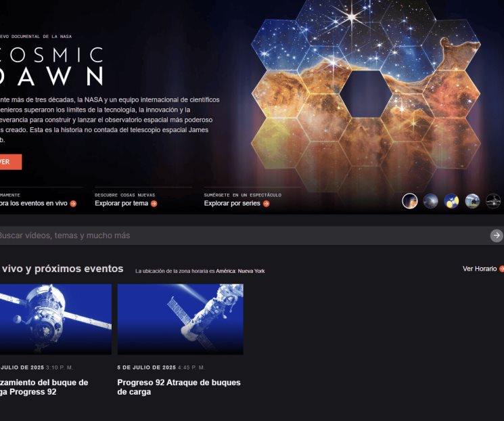Viewport: 504px width, 421px height.
Task: Click the Explorar por series arrow icon
Action: (x=266, y=204)
